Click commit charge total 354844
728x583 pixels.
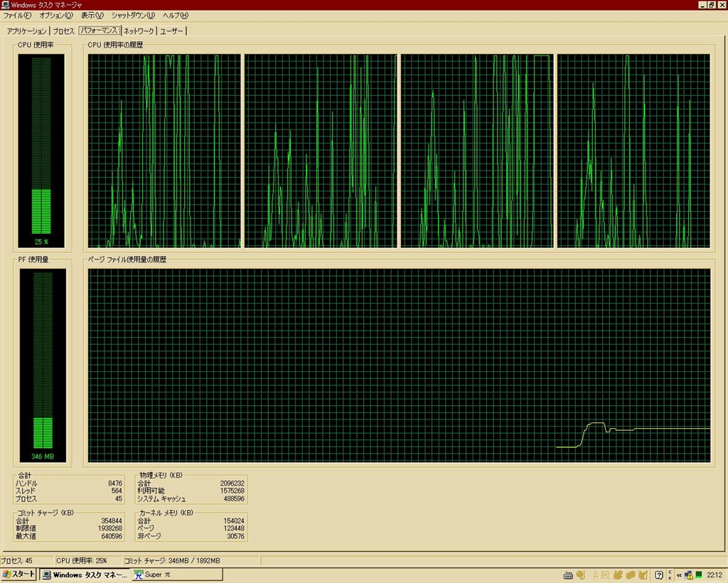pyautogui.click(x=112, y=521)
